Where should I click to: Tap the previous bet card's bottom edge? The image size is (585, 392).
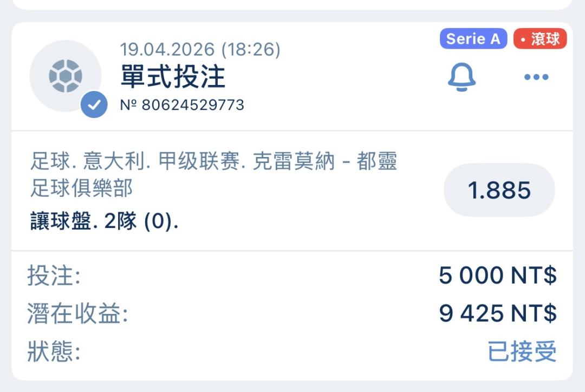[292, 4]
